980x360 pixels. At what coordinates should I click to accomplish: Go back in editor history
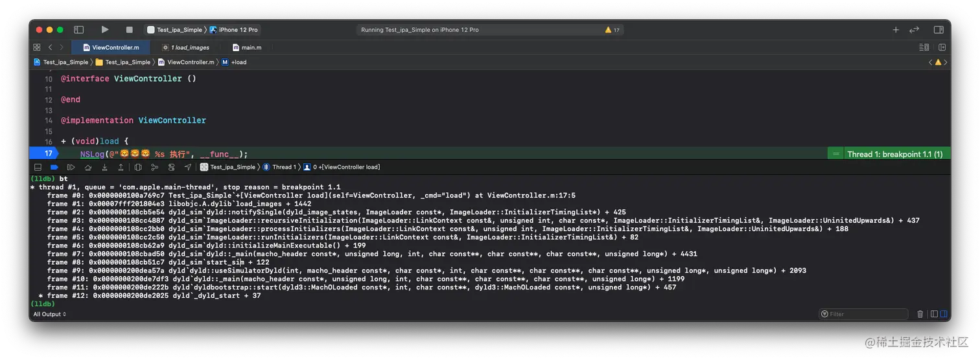(x=50, y=47)
